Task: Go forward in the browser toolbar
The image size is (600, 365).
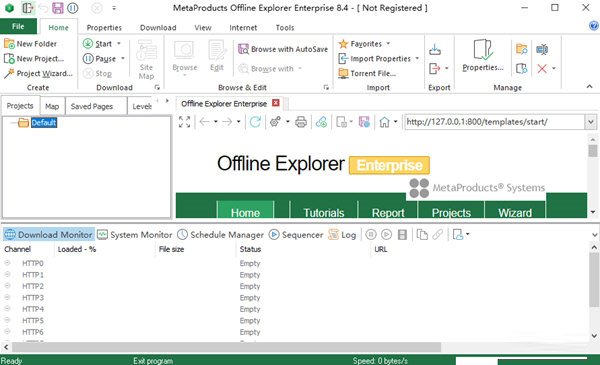Action: [x=227, y=122]
